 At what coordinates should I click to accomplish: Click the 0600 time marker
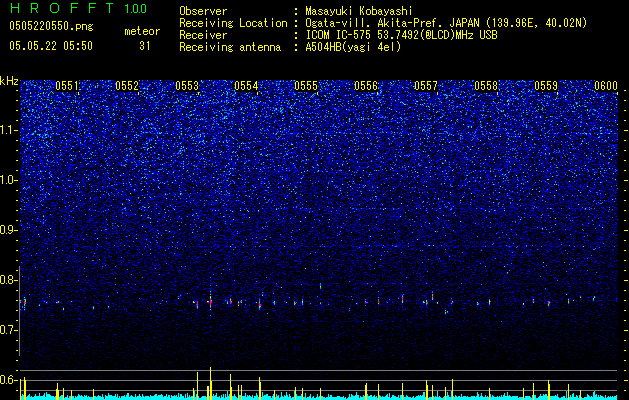tap(606, 86)
